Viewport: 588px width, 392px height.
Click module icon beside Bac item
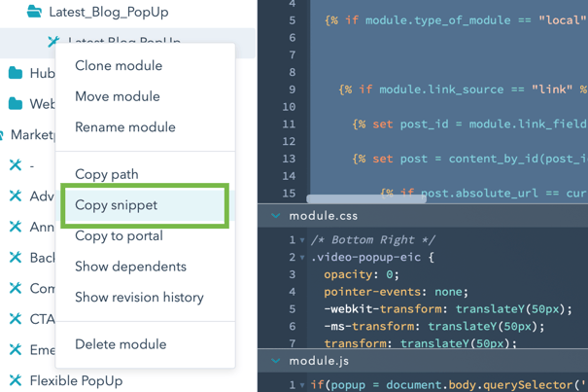pyautogui.click(x=16, y=257)
